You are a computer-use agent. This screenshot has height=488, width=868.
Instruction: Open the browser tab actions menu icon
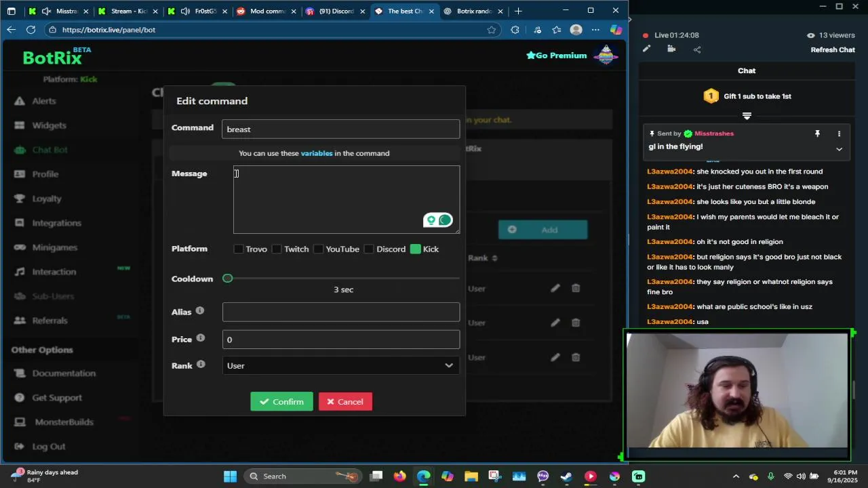11,11
